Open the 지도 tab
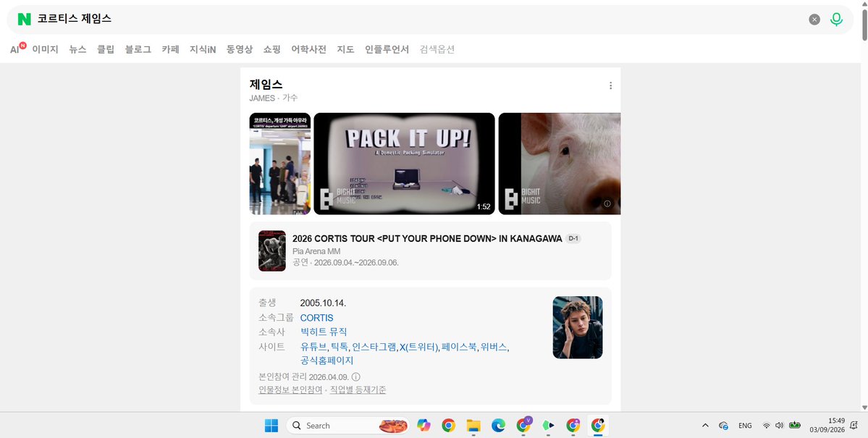This screenshot has height=438, width=868. click(345, 49)
